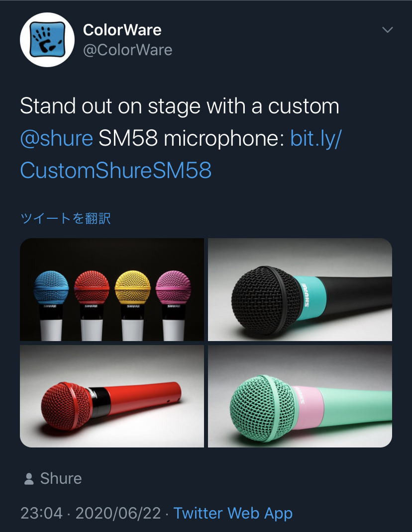Open the @shure mention link
Viewport: 412px width, 532px height.
click(56, 138)
